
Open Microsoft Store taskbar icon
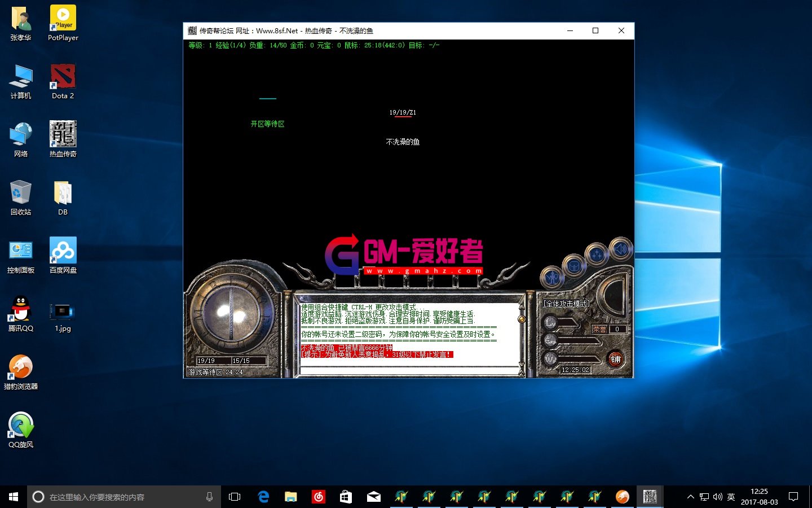pos(346,497)
